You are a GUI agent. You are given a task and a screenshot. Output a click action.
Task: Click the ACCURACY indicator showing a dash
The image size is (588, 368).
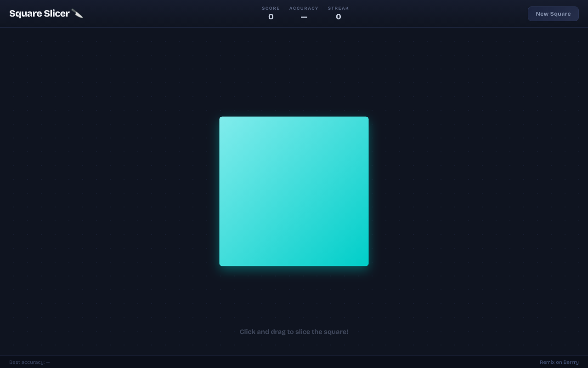pos(304,13)
